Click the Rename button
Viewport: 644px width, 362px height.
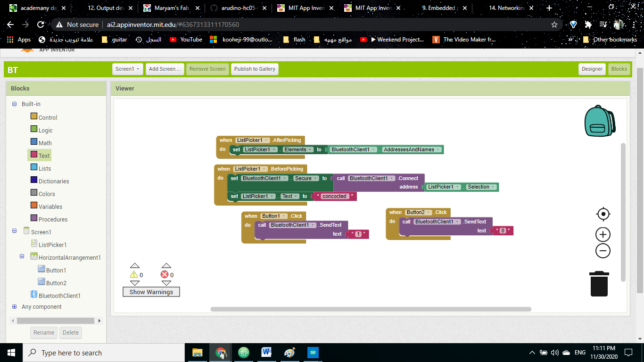(x=44, y=332)
